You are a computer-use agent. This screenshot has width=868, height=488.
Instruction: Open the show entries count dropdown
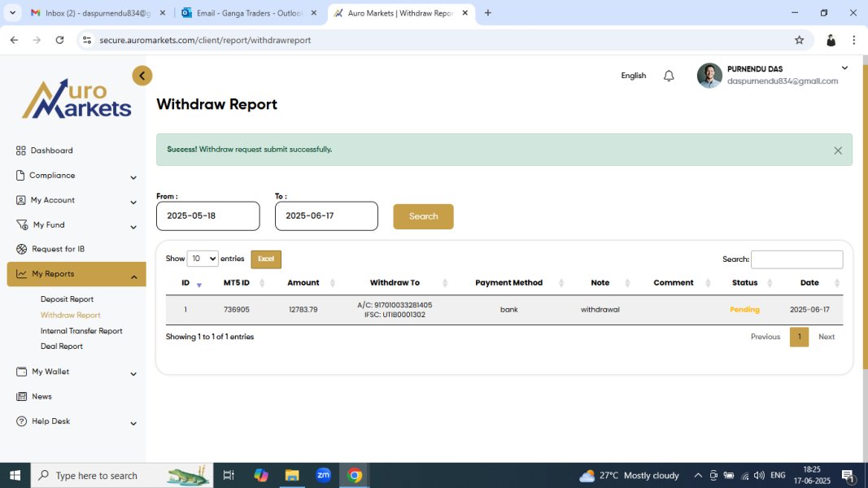tap(203, 259)
